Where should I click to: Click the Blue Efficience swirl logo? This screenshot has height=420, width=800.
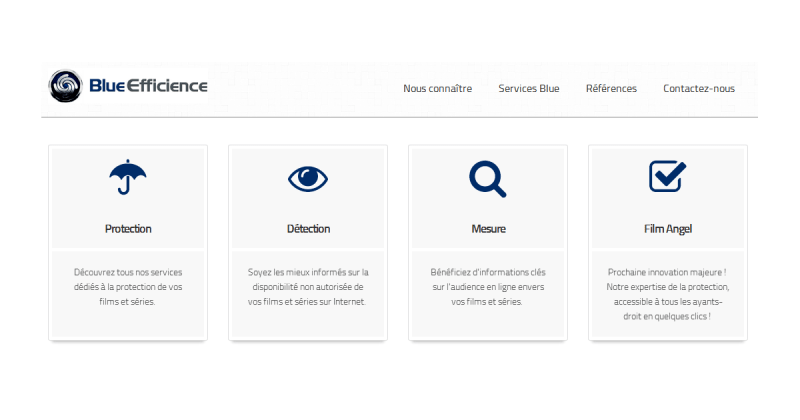point(67,86)
